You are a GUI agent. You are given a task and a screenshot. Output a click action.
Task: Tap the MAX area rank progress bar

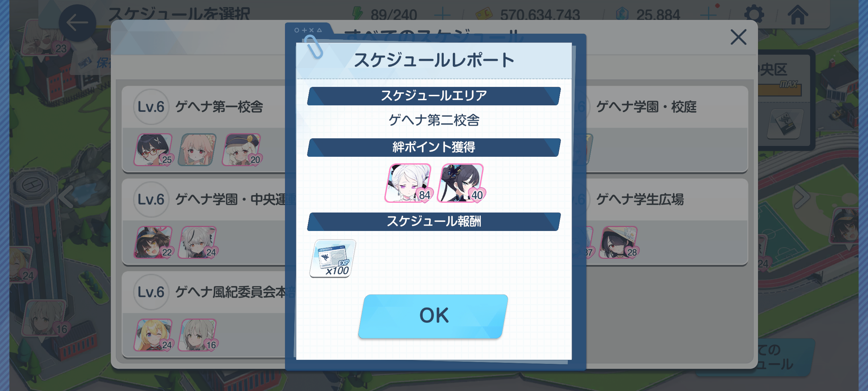click(x=780, y=90)
